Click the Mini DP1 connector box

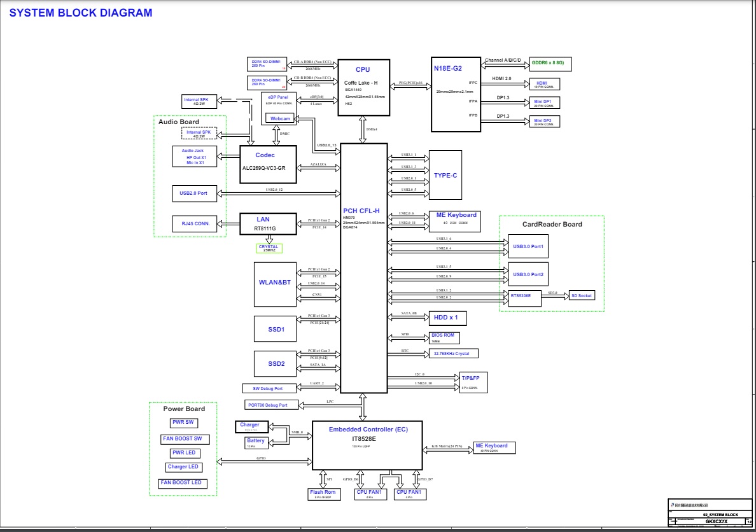[x=544, y=102]
